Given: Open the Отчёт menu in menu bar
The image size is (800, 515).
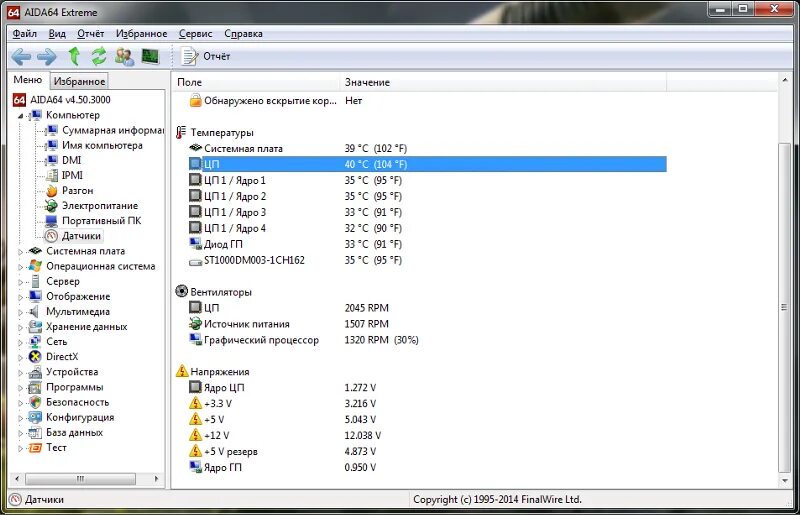Looking at the screenshot, I should point(90,34).
